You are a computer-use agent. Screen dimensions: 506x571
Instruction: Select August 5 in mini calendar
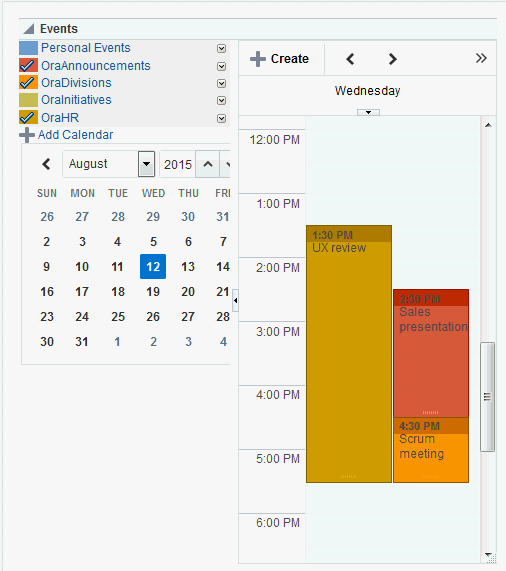153,241
